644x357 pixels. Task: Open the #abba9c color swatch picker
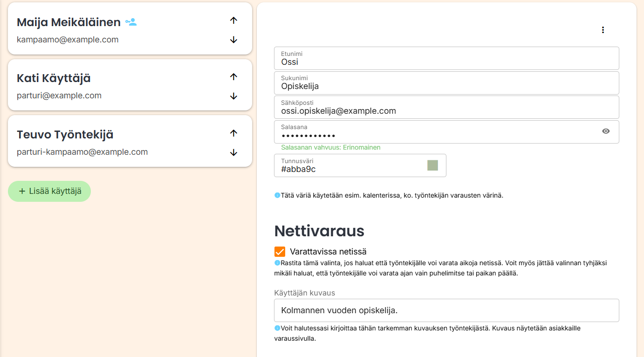433,165
